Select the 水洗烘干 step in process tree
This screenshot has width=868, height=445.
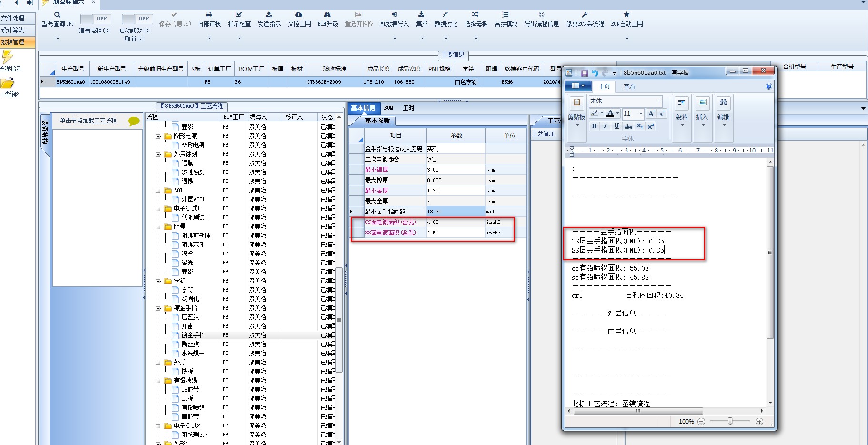(193, 354)
